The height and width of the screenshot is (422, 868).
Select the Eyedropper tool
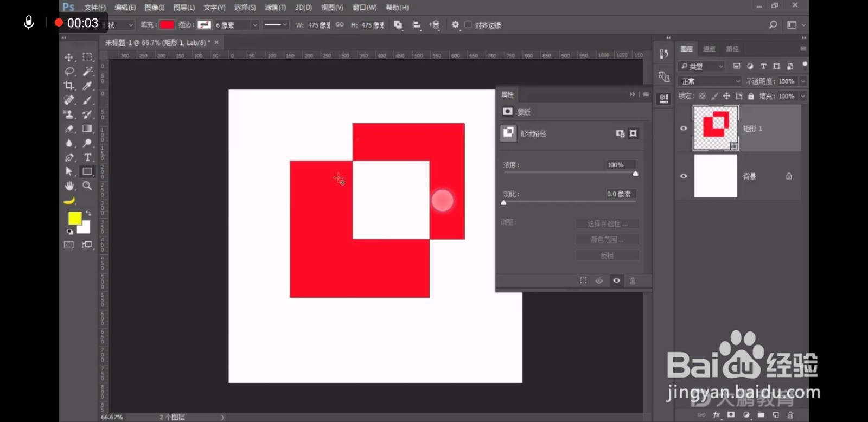pyautogui.click(x=87, y=86)
